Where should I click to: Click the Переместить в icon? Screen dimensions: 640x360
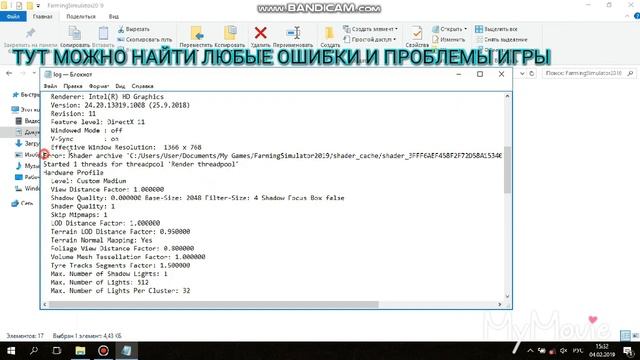196,33
